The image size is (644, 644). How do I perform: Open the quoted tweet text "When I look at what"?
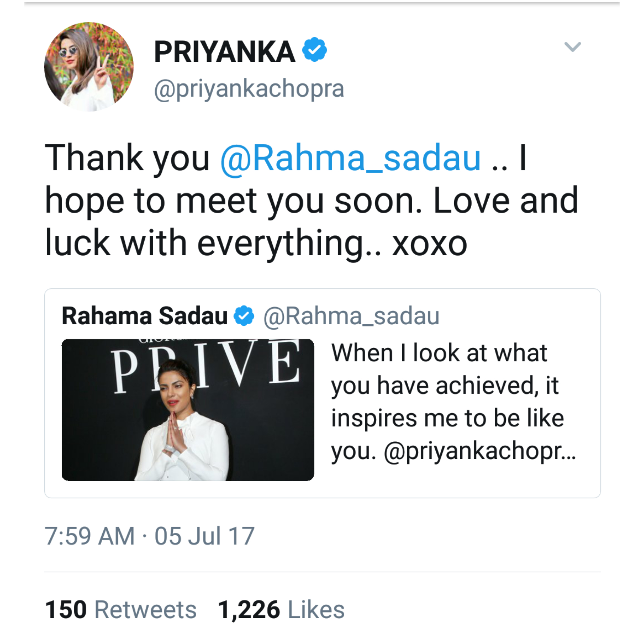pos(439,353)
